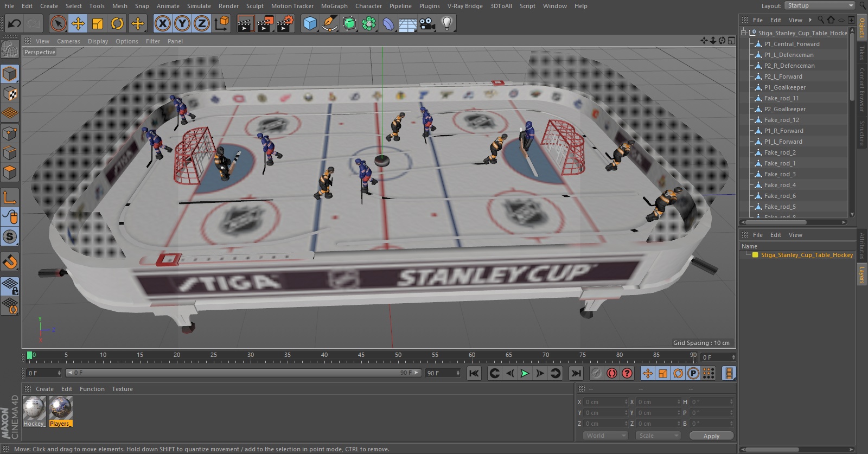Open Render Settings gear clapperboard icon

click(285, 23)
